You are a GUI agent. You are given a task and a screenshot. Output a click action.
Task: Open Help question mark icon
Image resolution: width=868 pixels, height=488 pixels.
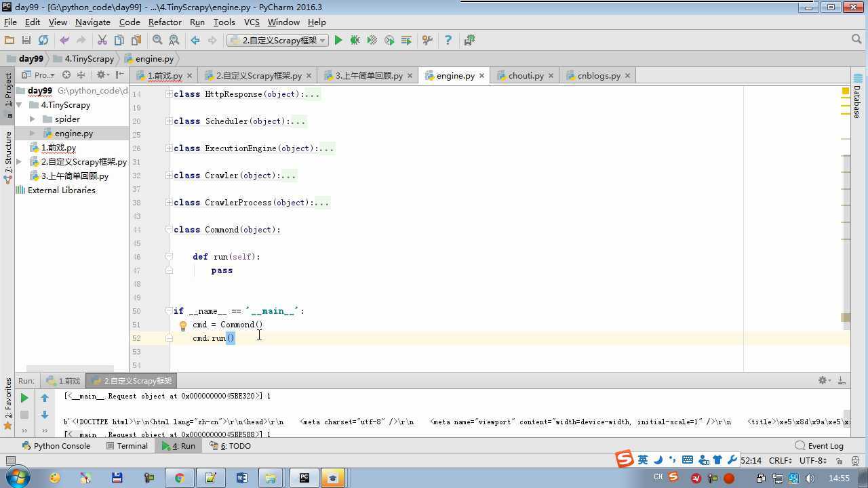(x=448, y=41)
